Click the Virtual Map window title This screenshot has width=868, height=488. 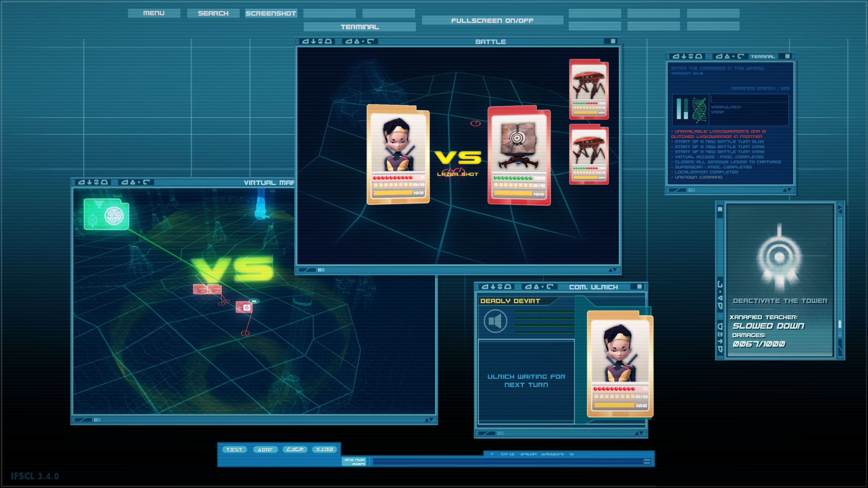coord(269,183)
